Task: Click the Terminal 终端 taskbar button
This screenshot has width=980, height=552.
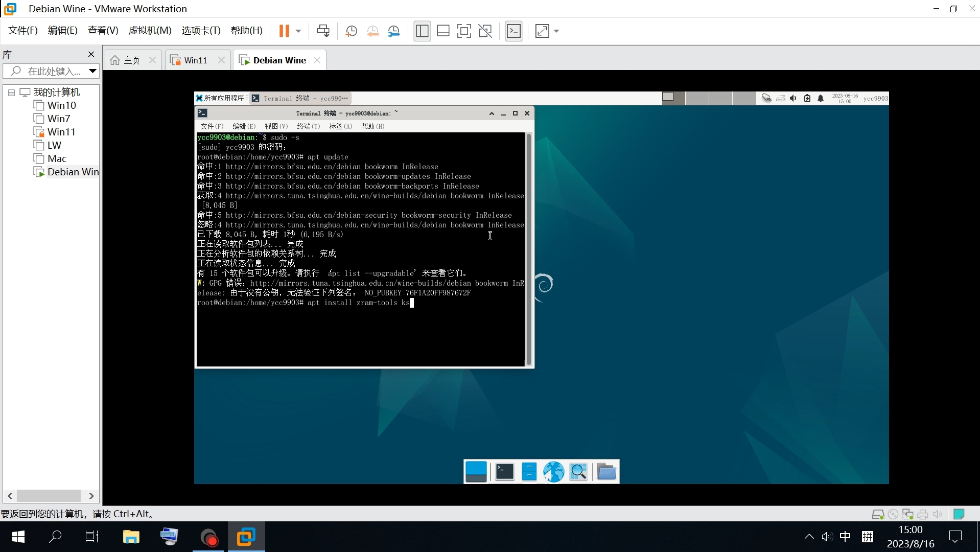Action: tap(300, 98)
